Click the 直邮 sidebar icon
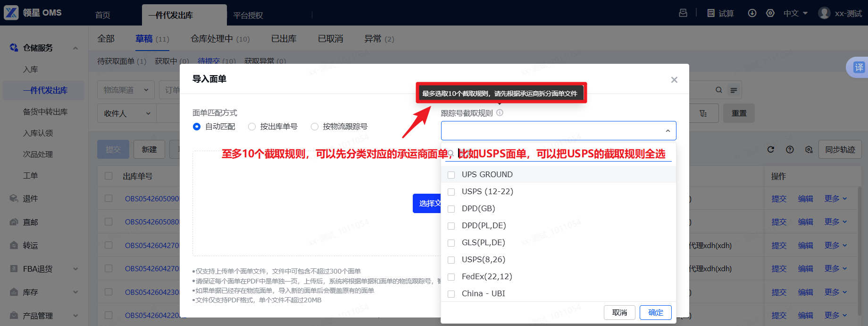This screenshot has width=868, height=326. [x=14, y=222]
